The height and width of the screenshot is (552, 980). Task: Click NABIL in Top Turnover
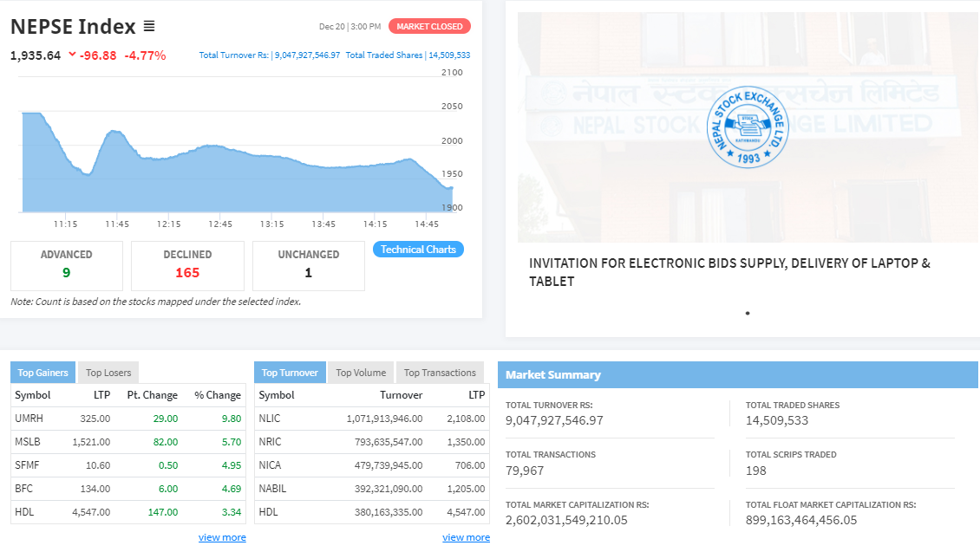tap(272, 489)
